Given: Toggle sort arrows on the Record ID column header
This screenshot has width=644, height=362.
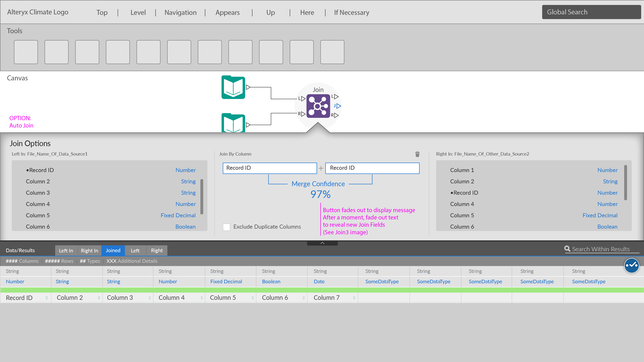Looking at the screenshot, I should coord(46,298).
